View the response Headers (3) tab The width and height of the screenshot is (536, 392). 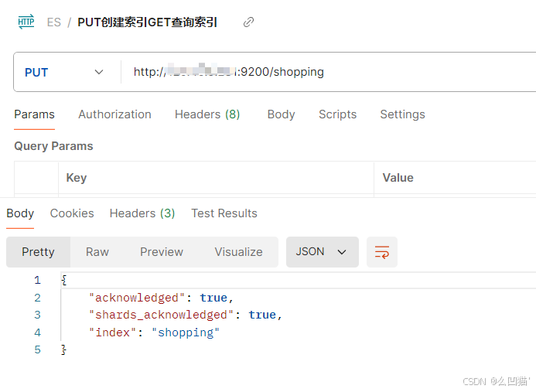[x=142, y=213]
